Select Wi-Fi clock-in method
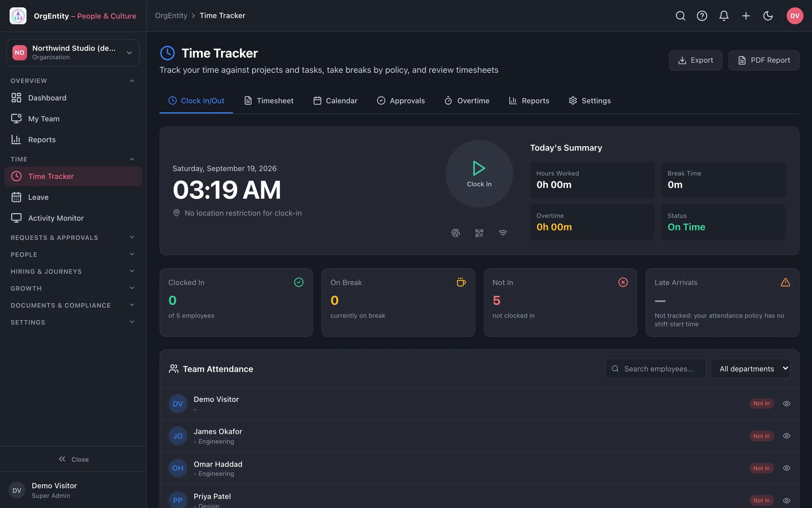This screenshot has height=508, width=812. pos(503,233)
